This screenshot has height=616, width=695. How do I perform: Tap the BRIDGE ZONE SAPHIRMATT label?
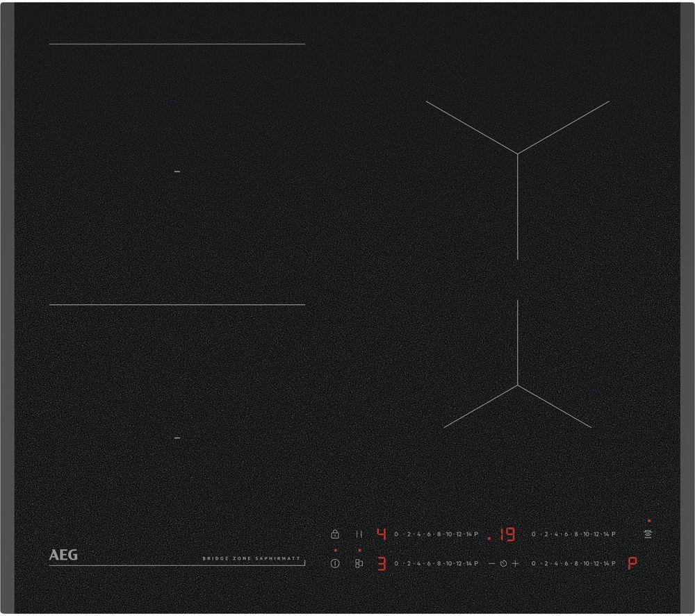click(253, 558)
